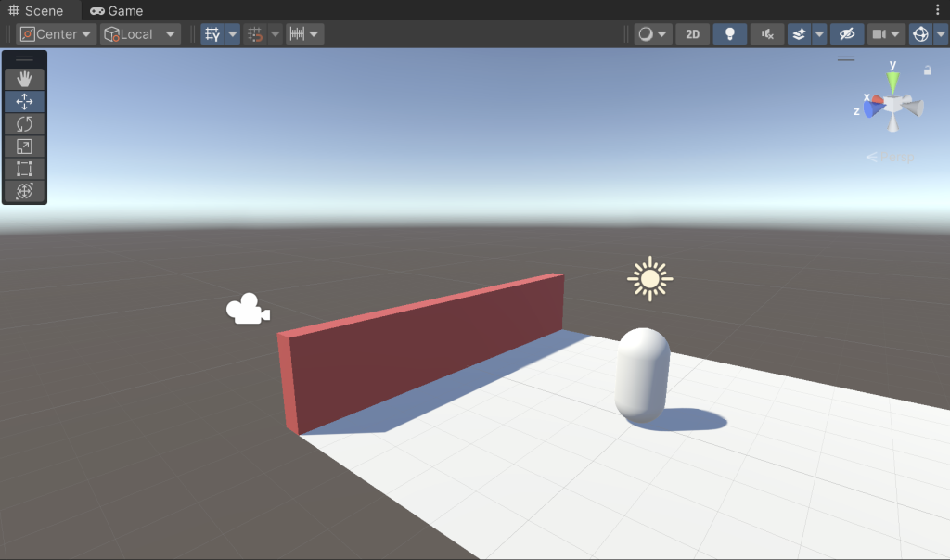Select the red wall cube object
The image size is (950, 560).
click(427, 357)
